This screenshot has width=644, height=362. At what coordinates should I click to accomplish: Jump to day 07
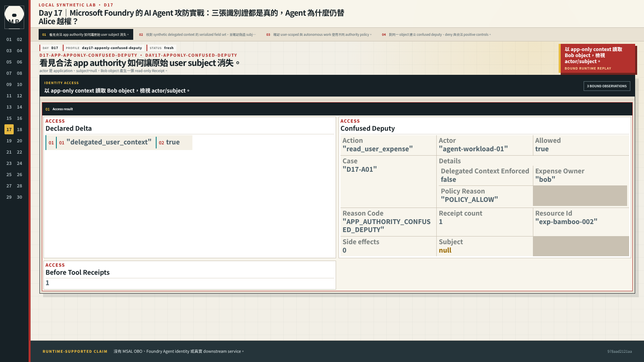(x=9, y=73)
